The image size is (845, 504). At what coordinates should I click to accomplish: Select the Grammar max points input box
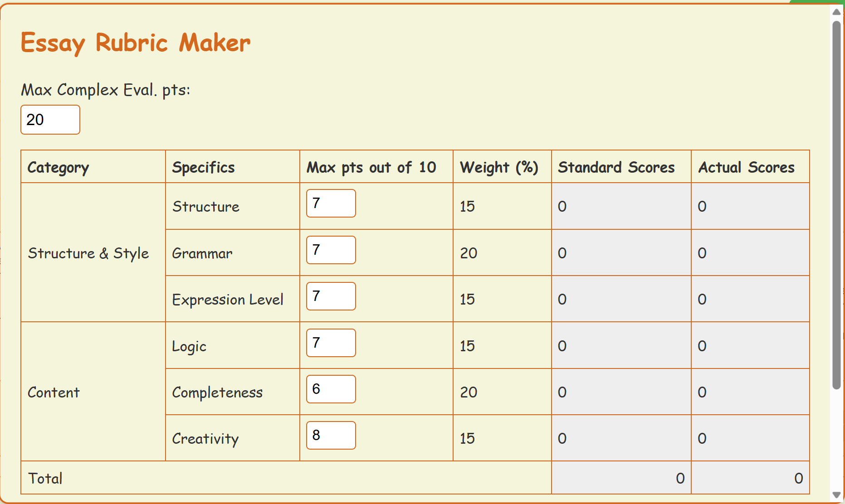331,250
